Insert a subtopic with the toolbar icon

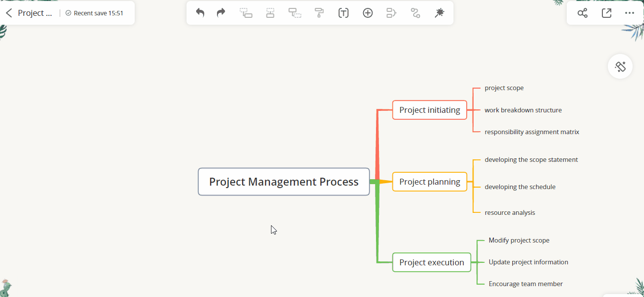pyautogui.click(x=246, y=13)
